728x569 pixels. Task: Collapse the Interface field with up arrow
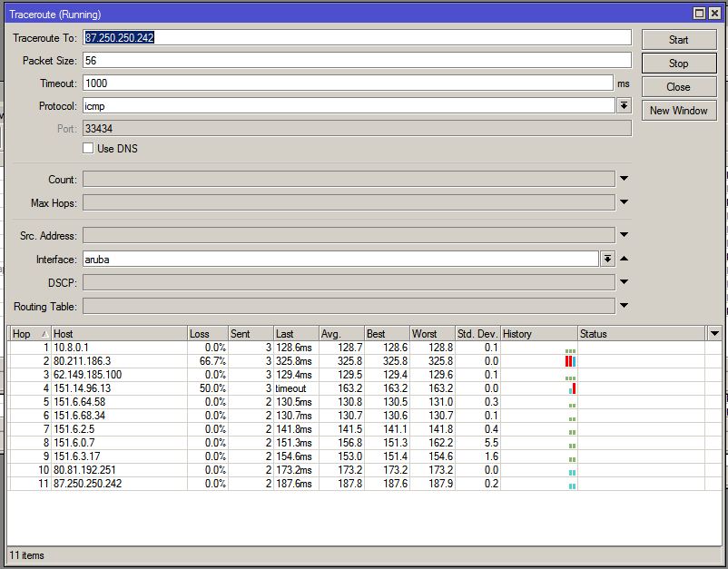pyautogui.click(x=624, y=259)
